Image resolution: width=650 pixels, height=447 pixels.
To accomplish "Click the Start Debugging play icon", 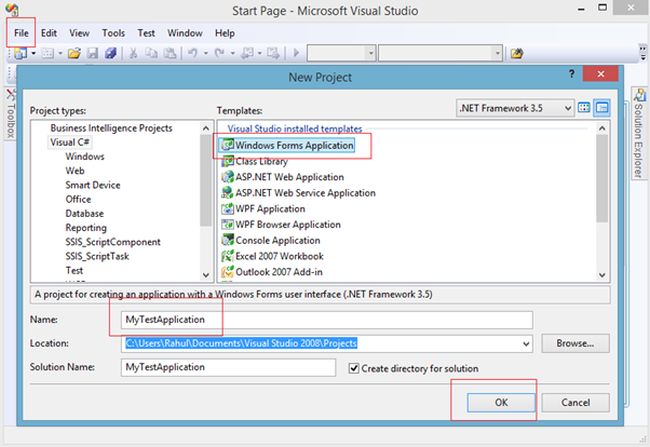I will click(296, 53).
